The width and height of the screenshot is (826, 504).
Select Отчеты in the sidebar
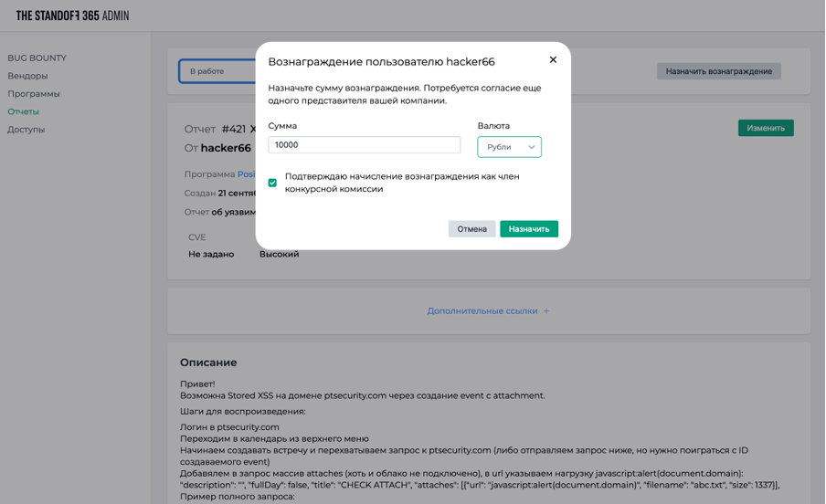click(x=23, y=111)
